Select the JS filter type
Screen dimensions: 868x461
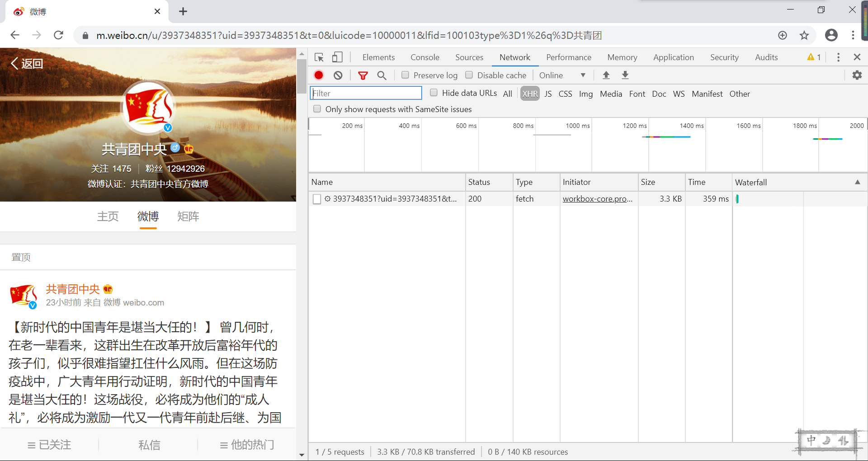click(x=548, y=94)
